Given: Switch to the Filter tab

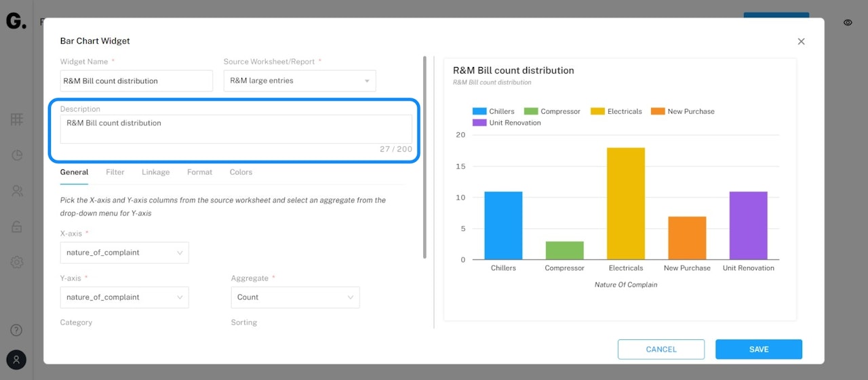Looking at the screenshot, I should 115,172.
